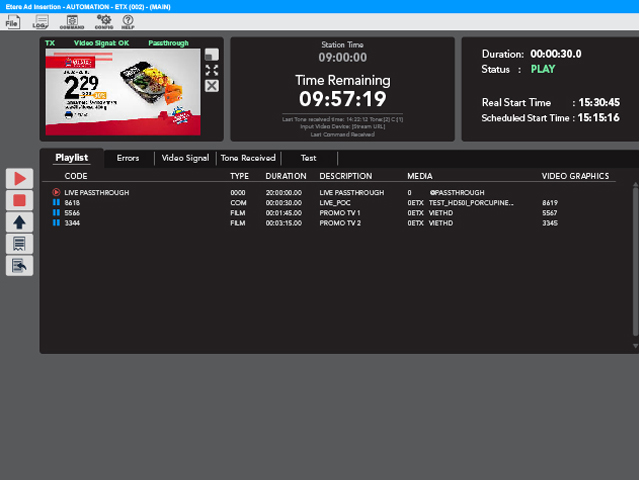Open the Test tab
The width and height of the screenshot is (640, 480).
309,158
